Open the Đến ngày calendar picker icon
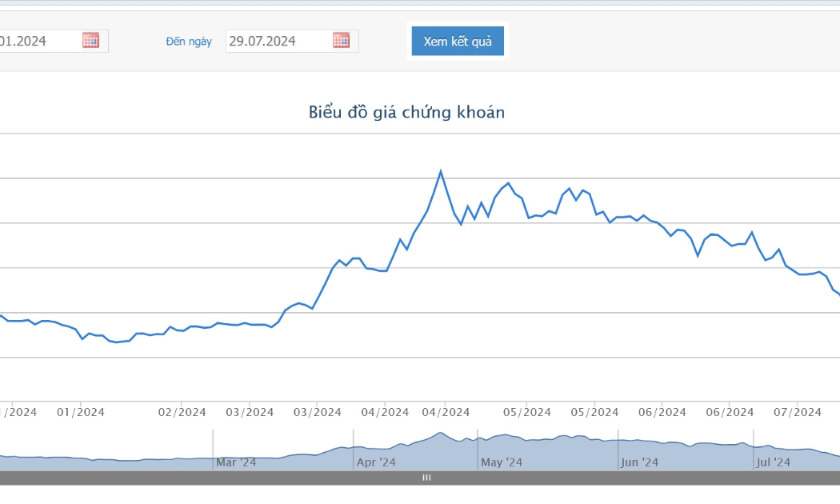This screenshot has height=504, width=840. [341, 40]
